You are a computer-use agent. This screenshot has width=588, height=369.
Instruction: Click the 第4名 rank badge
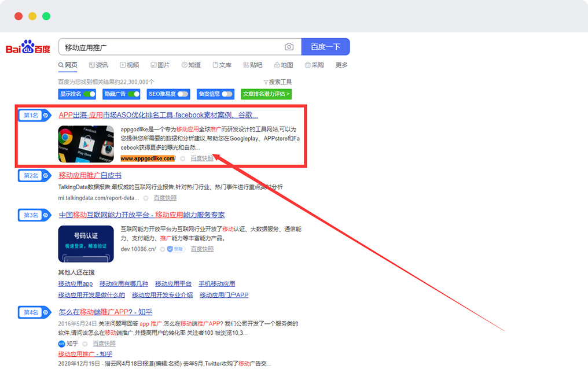35,312
